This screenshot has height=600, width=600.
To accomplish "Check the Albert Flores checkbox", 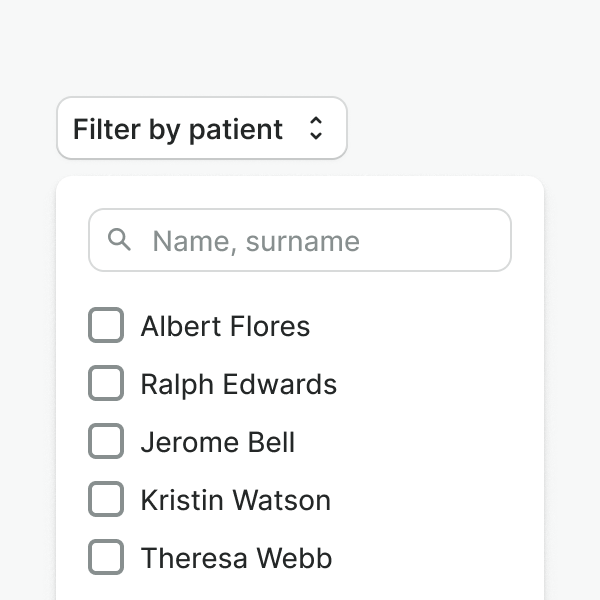I will (x=106, y=325).
